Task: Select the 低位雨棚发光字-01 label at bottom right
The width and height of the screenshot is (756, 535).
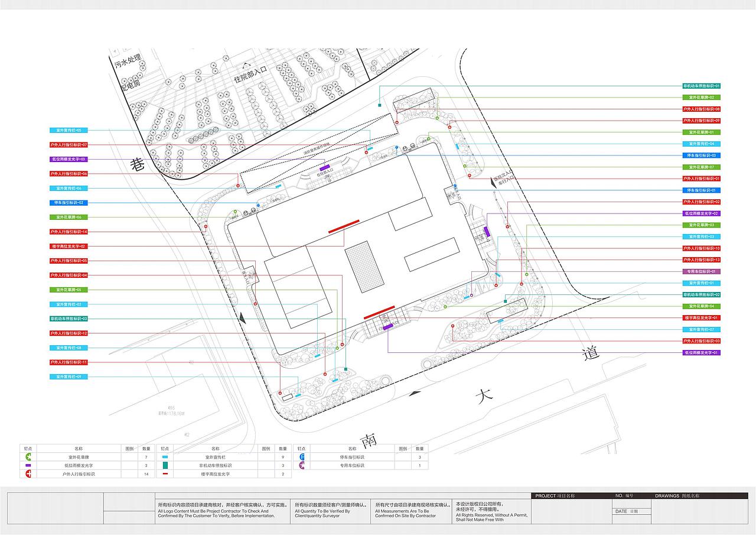Action: [702, 352]
